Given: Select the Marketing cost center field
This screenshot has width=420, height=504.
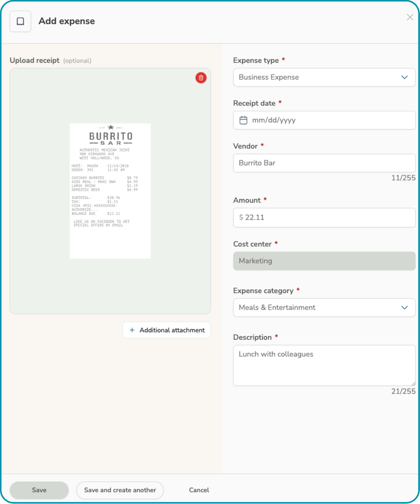Looking at the screenshot, I should (x=324, y=261).
